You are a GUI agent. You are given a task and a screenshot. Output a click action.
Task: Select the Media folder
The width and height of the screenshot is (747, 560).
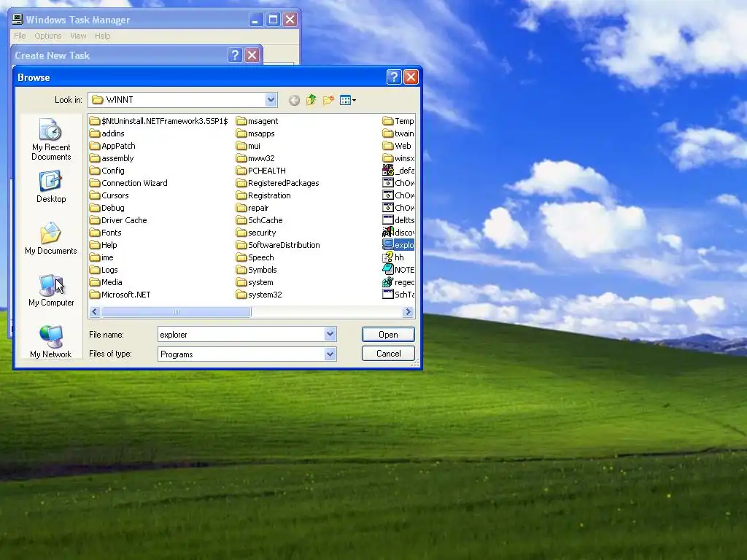(x=107, y=282)
